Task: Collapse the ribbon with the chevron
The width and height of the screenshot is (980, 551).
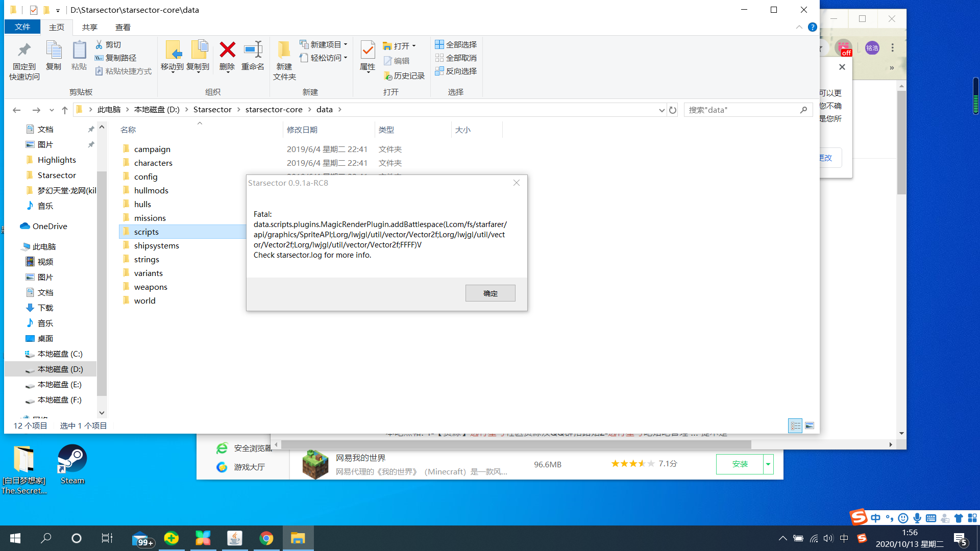Action: (799, 27)
